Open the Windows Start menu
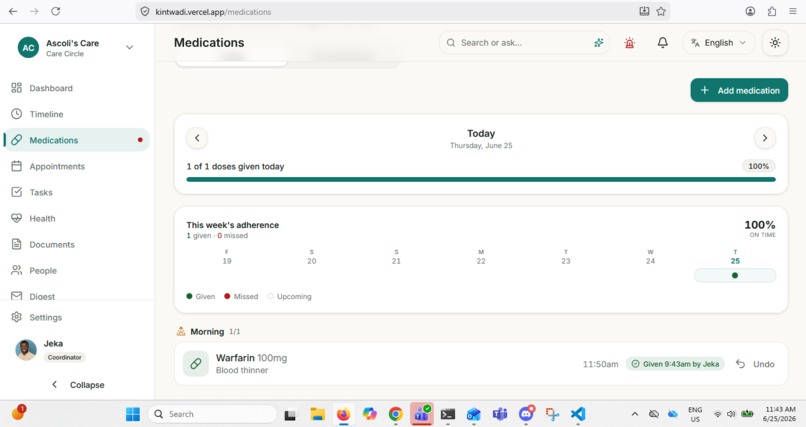The height and width of the screenshot is (427, 806). point(133,414)
